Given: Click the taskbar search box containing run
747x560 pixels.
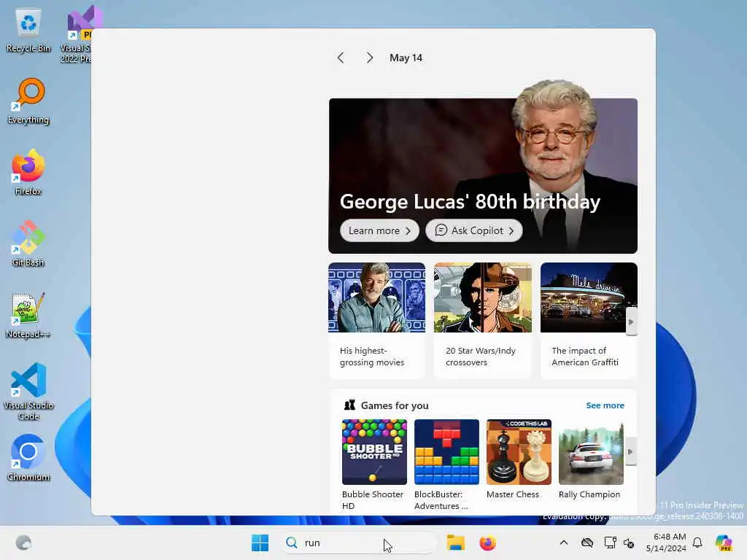Looking at the screenshot, I should pos(359,542).
